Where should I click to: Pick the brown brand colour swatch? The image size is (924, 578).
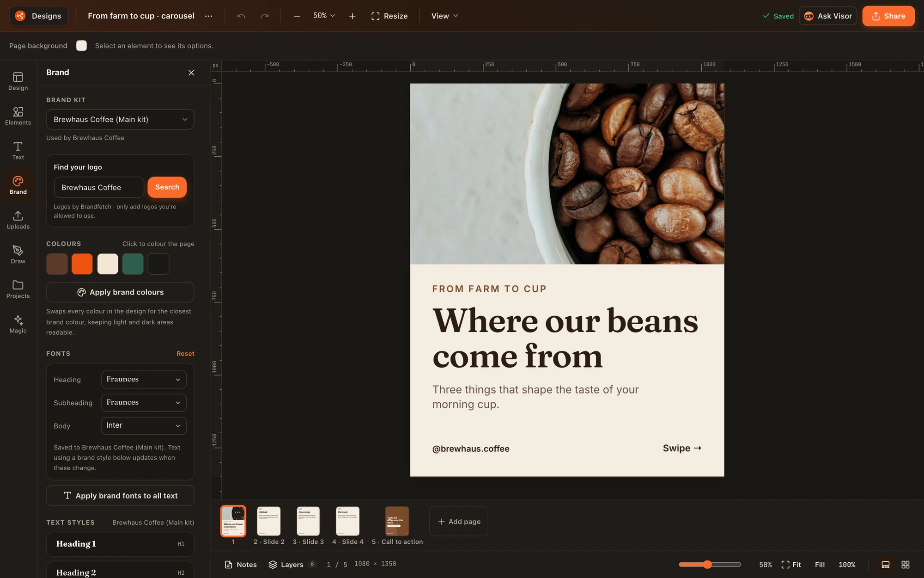57,264
